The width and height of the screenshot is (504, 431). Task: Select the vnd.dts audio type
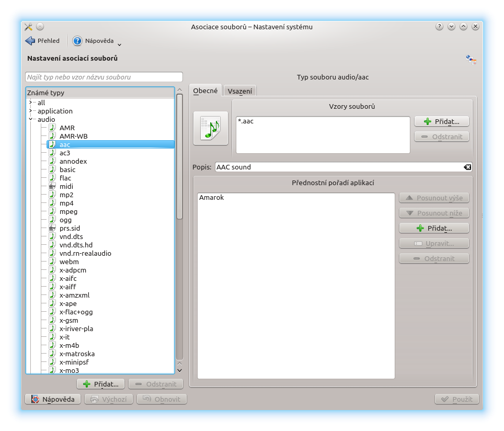pyautogui.click(x=71, y=236)
